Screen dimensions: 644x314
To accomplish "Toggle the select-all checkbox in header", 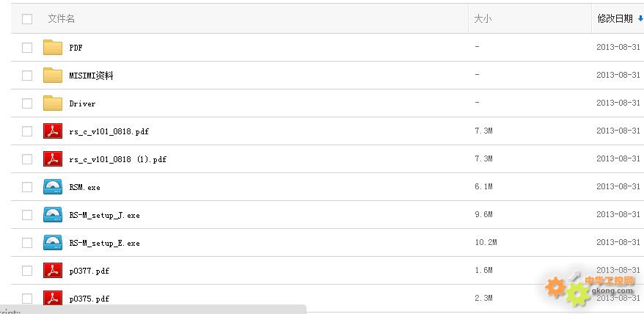I will click(x=27, y=19).
